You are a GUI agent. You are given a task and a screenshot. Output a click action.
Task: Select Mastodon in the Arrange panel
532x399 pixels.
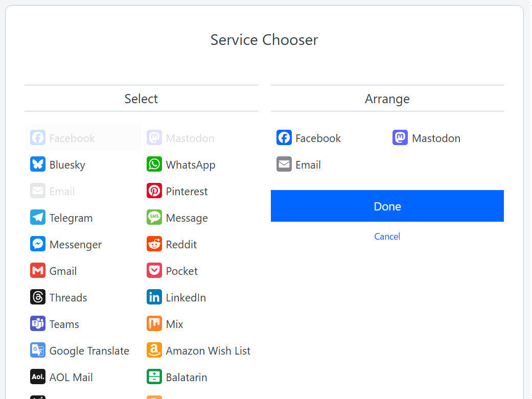435,138
